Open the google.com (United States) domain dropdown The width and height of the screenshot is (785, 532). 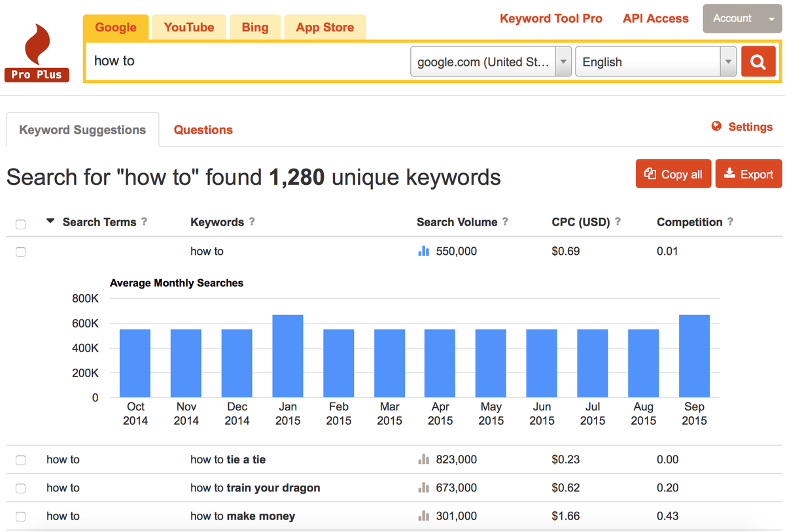coord(491,61)
